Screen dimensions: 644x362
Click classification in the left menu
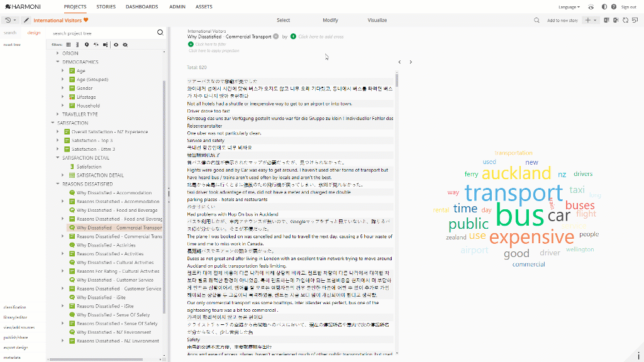(15, 307)
